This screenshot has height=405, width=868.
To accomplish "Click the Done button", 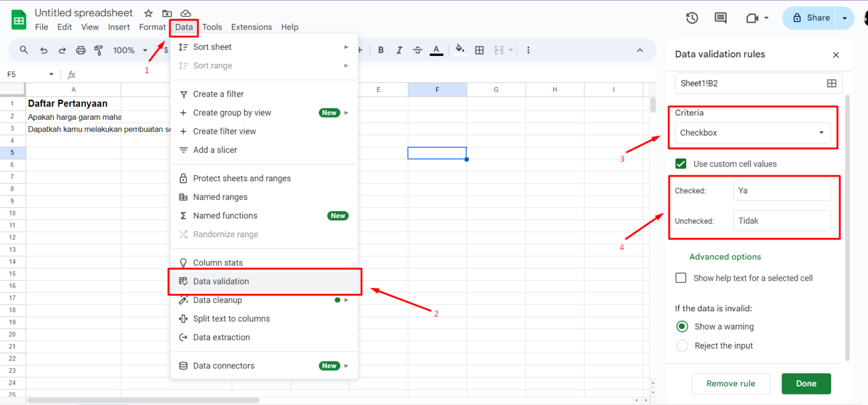I will click(x=806, y=384).
